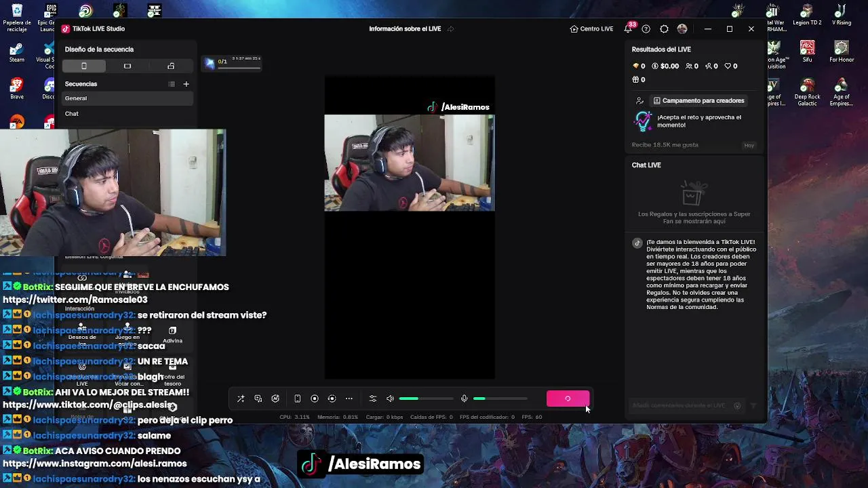The width and height of the screenshot is (868, 488).
Task: Open the ¡Acepta el reto y aprovecha el momento! card
Action: 694,122
